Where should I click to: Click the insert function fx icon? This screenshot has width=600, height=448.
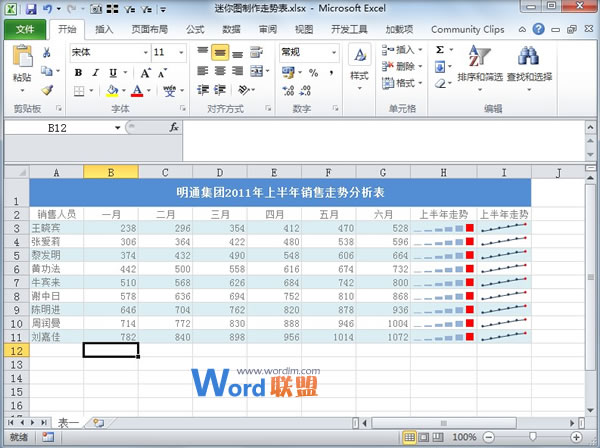173,128
